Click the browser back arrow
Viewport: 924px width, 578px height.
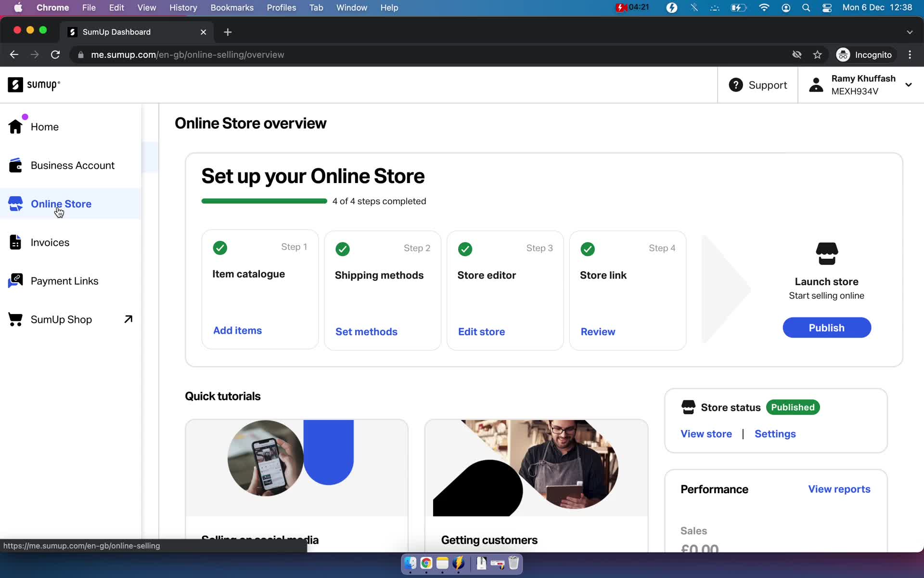point(14,54)
